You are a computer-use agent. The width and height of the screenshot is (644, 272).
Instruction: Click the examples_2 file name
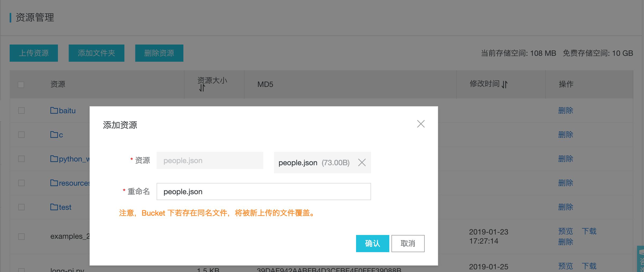point(70,236)
